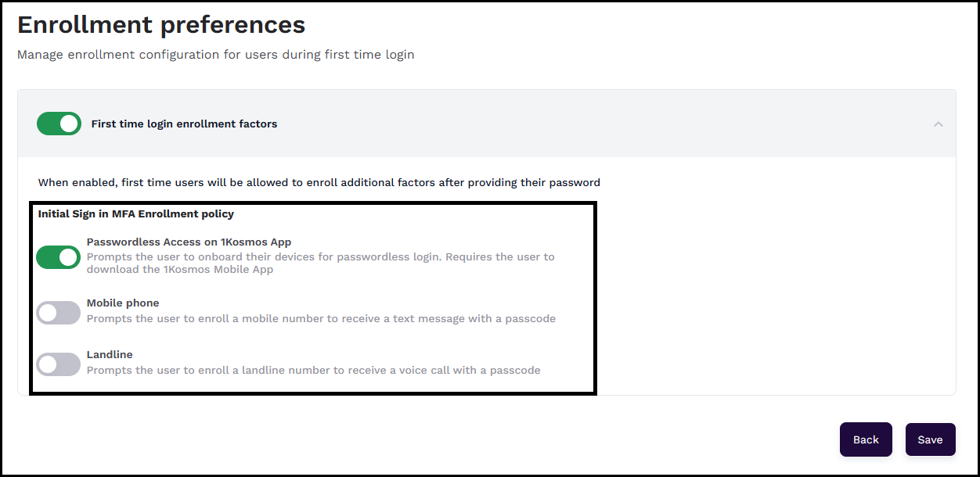Screen dimensions: 980x477
Task: Click the Landline option label
Action: click(110, 355)
